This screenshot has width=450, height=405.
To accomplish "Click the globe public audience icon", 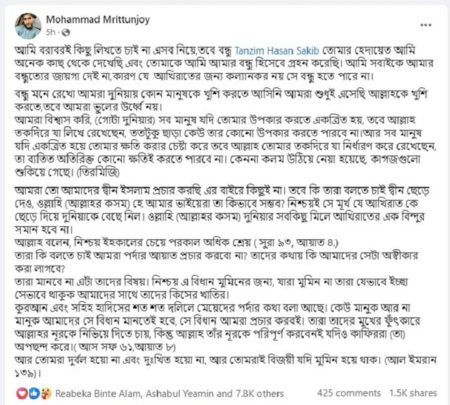I will pyautogui.click(x=66, y=32).
